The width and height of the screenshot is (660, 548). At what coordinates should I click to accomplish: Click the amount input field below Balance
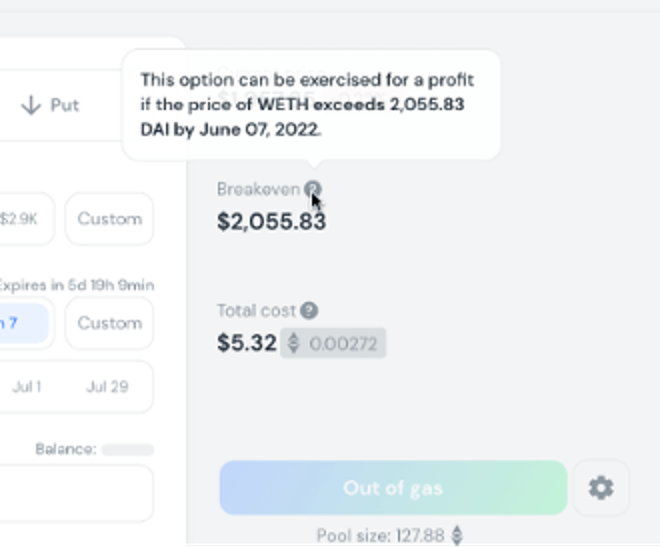tap(77, 492)
